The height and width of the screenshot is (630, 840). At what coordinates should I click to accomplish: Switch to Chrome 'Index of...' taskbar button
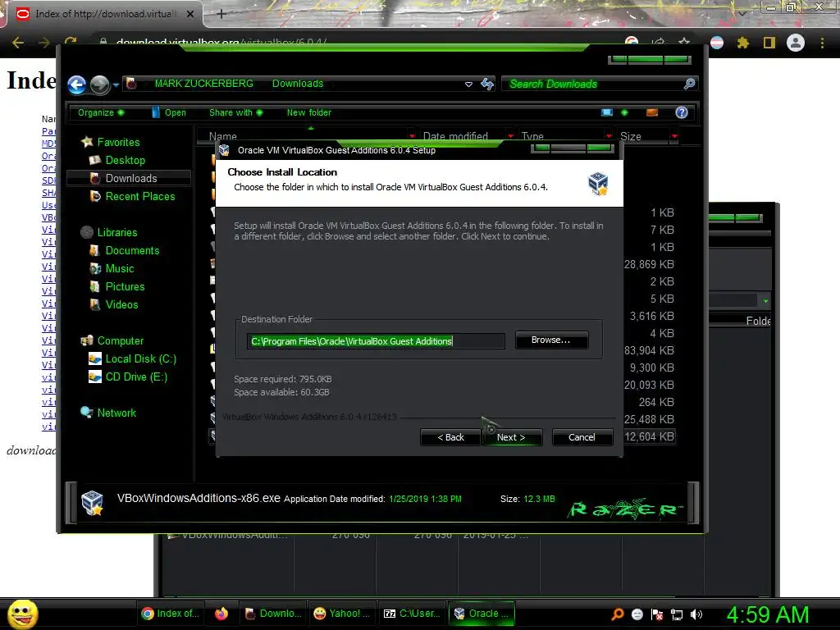tap(171, 614)
